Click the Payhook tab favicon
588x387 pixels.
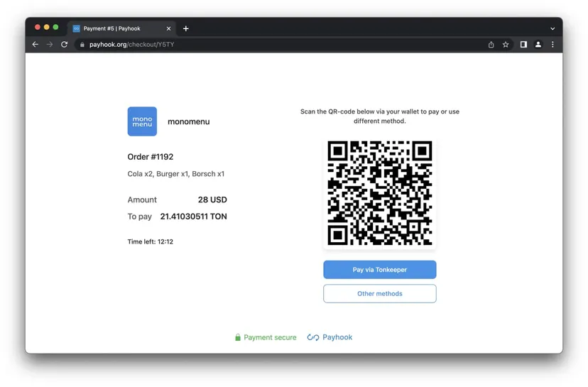[x=76, y=28]
